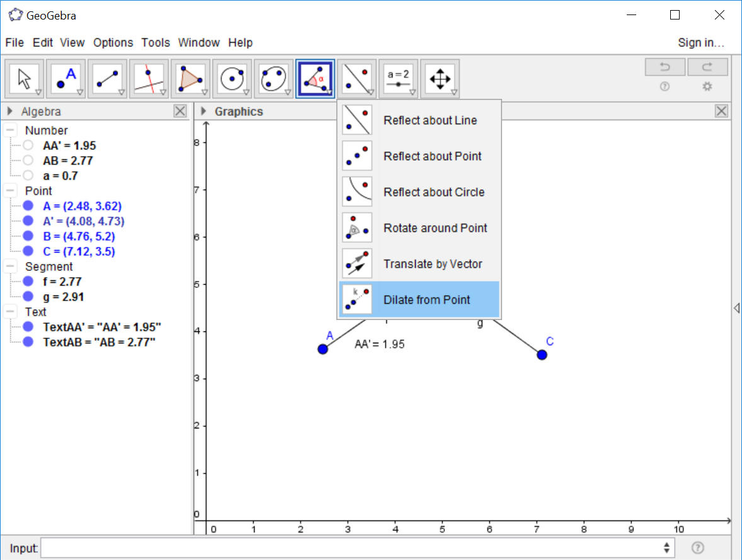Viewport: 742px width, 560px height.
Task: Select the Point tool
Action: point(66,77)
